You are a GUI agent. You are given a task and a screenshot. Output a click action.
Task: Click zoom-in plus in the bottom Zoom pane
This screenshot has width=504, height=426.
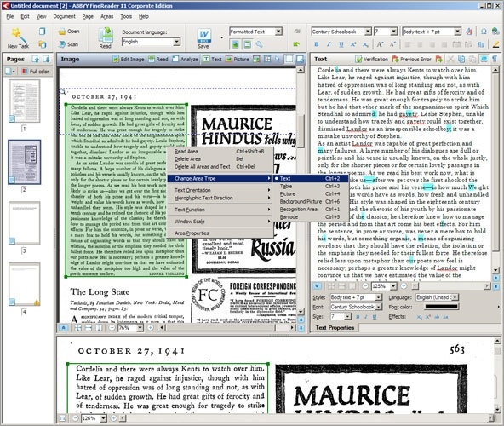tap(113, 418)
